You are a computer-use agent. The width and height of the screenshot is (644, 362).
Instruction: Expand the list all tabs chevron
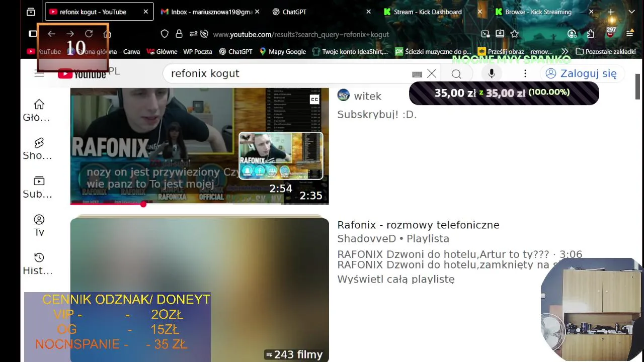coord(631,12)
